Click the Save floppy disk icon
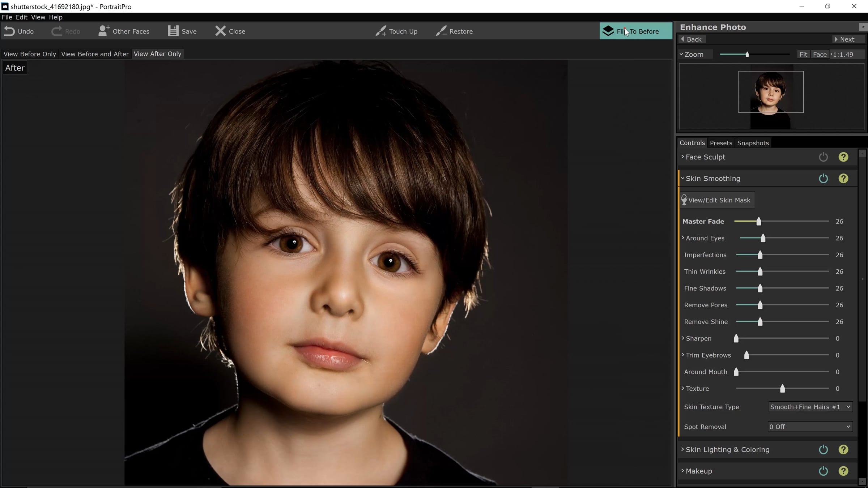 click(173, 31)
